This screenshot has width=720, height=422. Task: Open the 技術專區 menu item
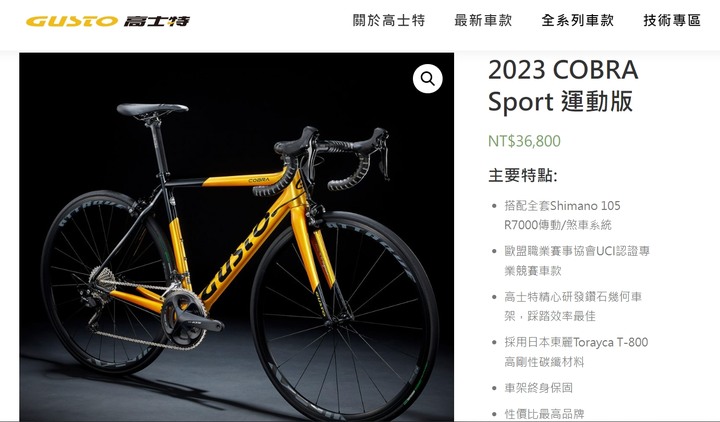(x=672, y=21)
